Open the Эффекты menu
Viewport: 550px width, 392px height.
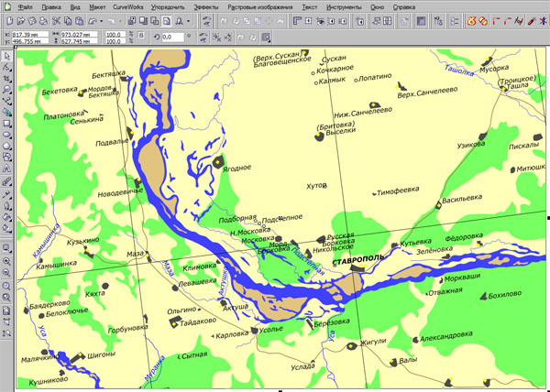(x=205, y=6)
